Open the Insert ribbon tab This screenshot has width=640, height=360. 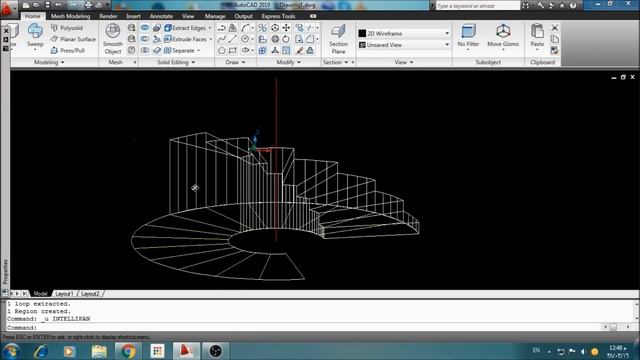[133, 16]
